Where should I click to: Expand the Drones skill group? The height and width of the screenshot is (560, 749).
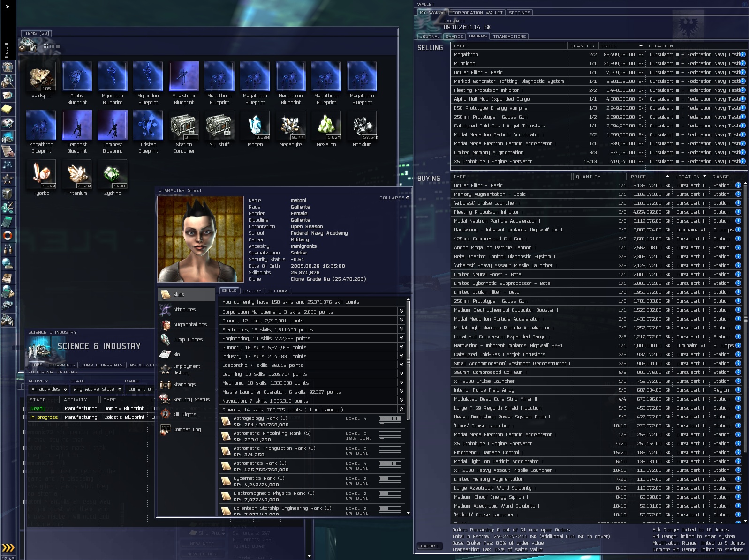(401, 321)
